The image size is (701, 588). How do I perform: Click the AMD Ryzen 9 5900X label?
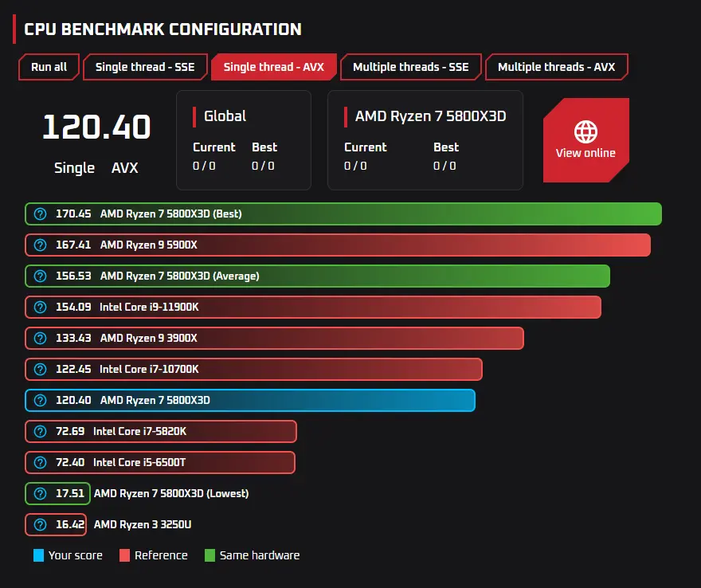(148, 245)
